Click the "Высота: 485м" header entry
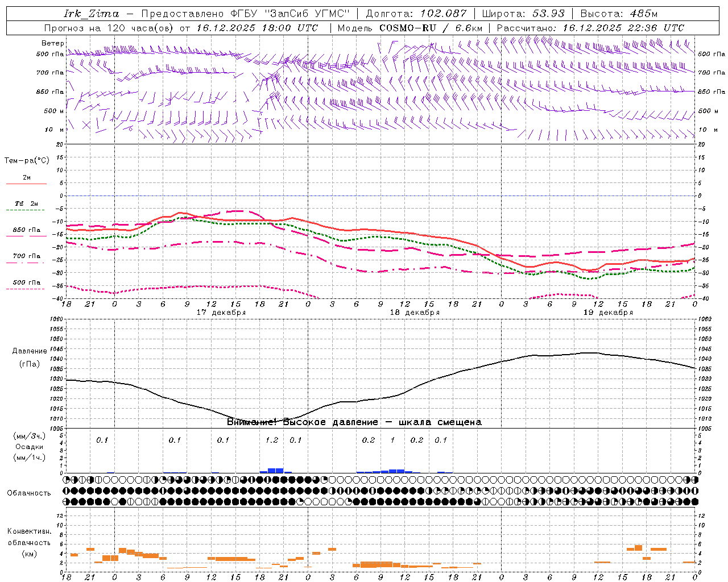728x582 pixels. (619, 14)
